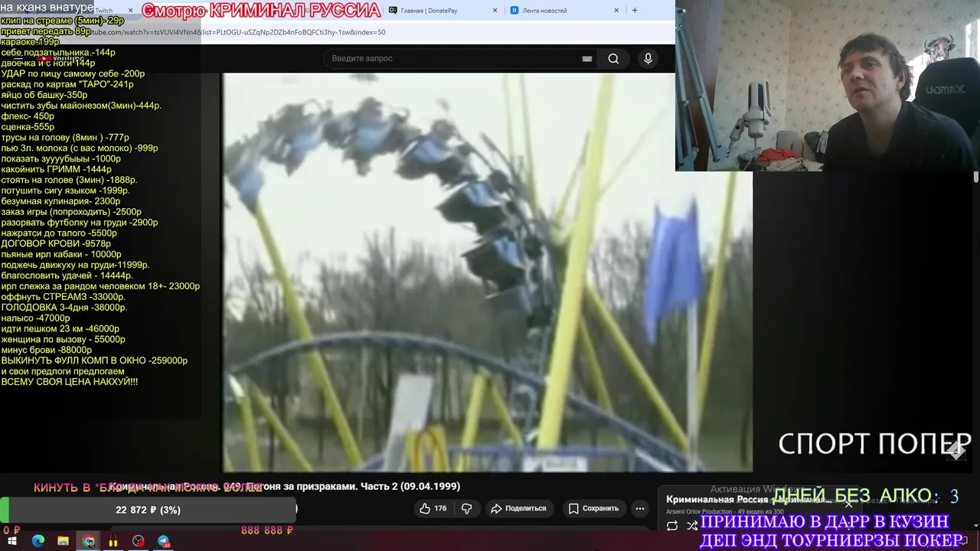The image size is (980, 551).
Task: Open the on-screen keyboard icon in search box
Action: (587, 59)
